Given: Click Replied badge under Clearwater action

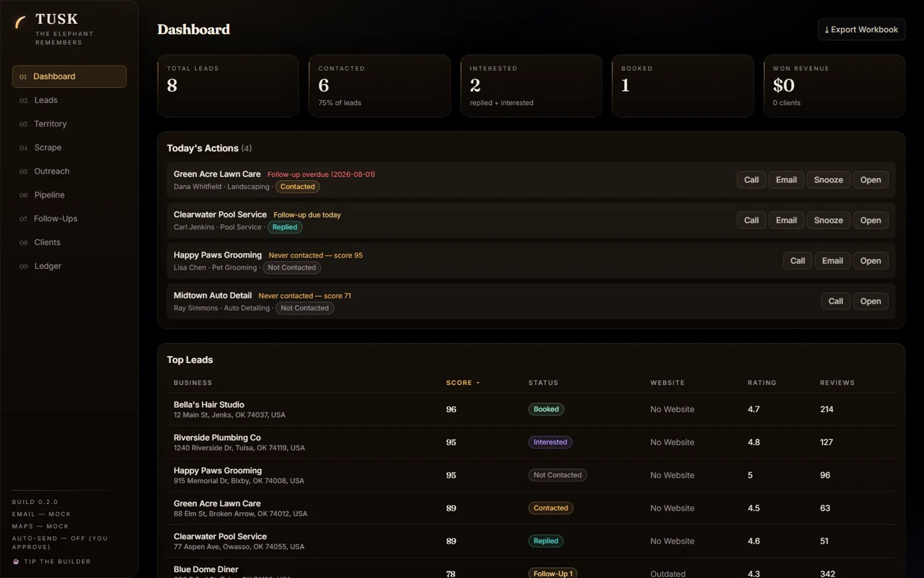Looking at the screenshot, I should (x=284, y=227).
